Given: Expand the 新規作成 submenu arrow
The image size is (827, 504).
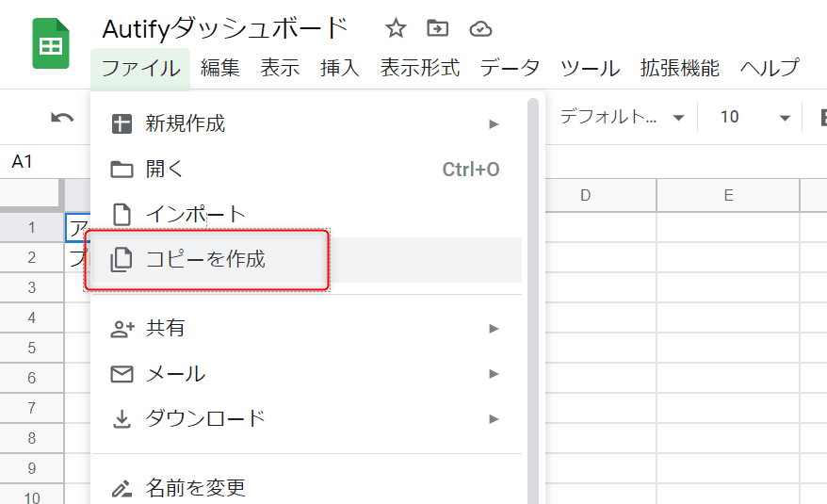Looking at the screenshot, I should coord(494,124).
